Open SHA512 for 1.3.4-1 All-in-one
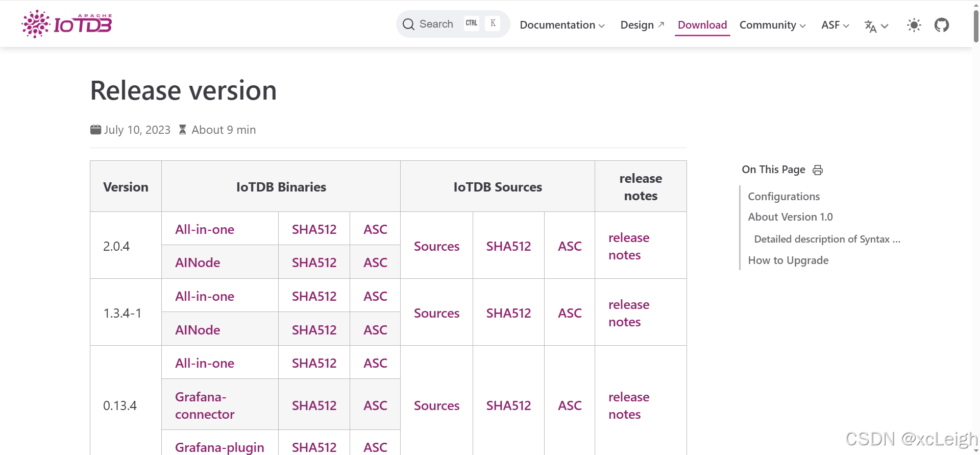The height and width of the screenshot is (455, 980). [x=314, y=296]
